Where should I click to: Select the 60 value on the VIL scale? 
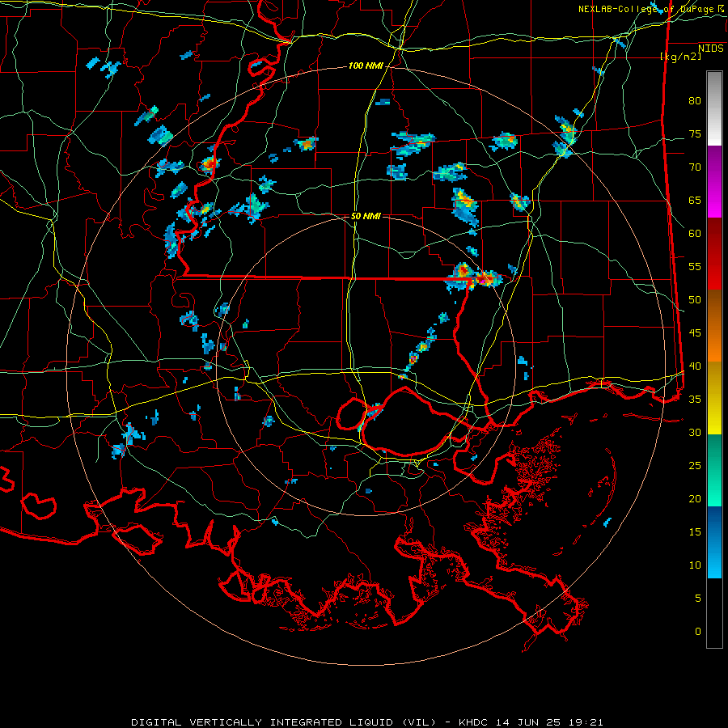[x=695, y=234]
